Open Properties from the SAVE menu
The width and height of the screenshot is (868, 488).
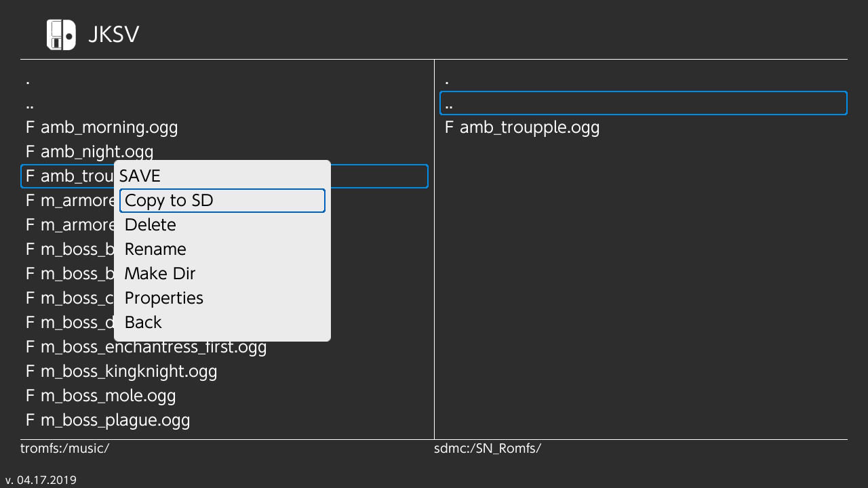point(222,298)
